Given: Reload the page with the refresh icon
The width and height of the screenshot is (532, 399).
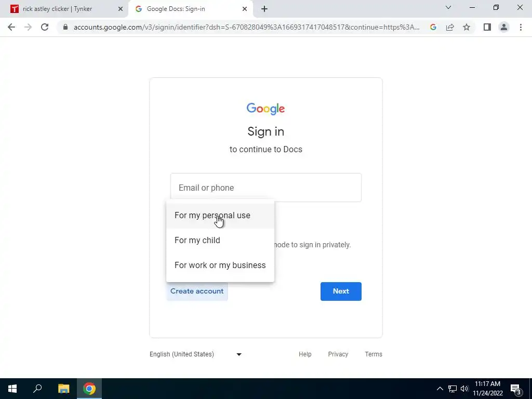Looking at the screenshot, I should click(x=45, y=27).
